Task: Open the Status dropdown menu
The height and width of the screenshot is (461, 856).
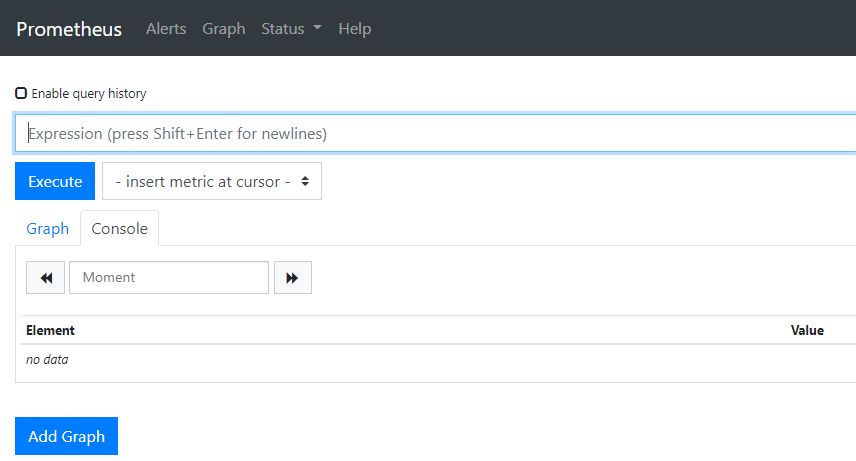Action: click(290, 29)
